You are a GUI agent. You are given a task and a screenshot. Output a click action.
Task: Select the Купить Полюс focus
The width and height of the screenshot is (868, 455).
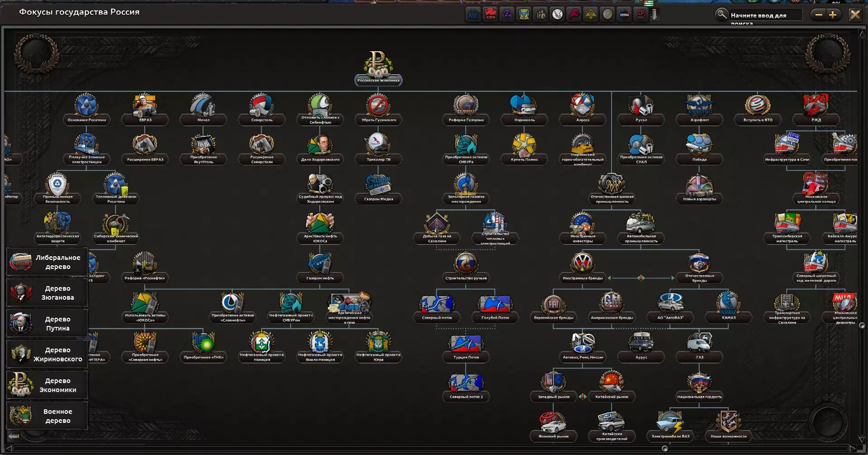(x=524, y=148)
